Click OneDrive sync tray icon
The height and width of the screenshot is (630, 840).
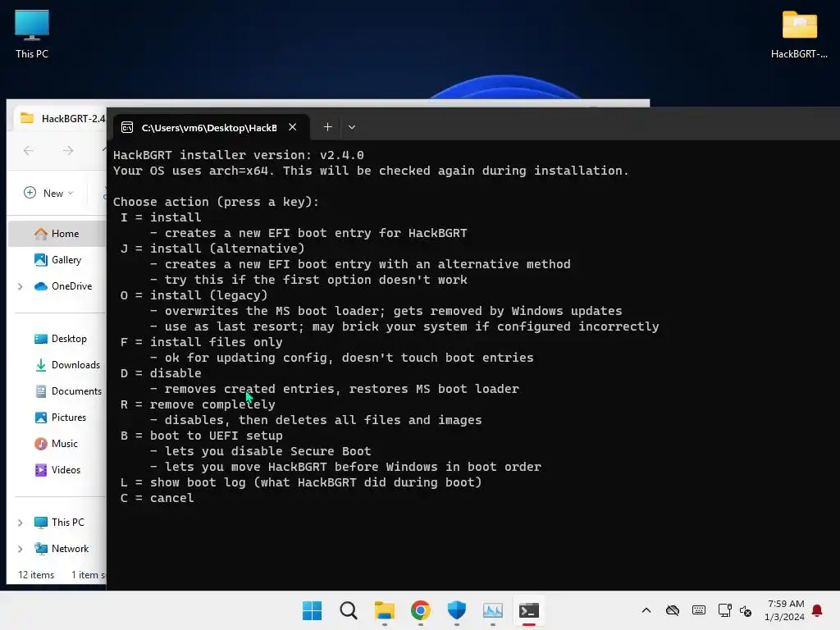click(x=673, y=610)
